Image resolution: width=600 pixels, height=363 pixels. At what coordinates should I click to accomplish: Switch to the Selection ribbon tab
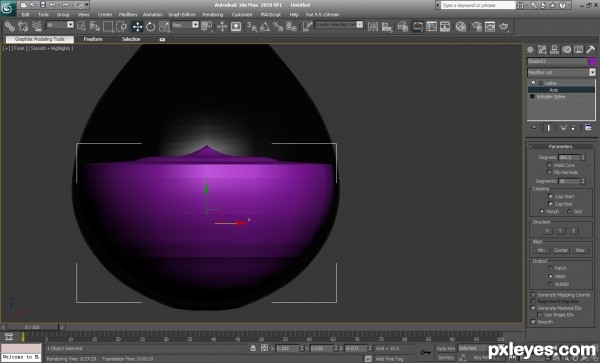(x=131, y=39)
